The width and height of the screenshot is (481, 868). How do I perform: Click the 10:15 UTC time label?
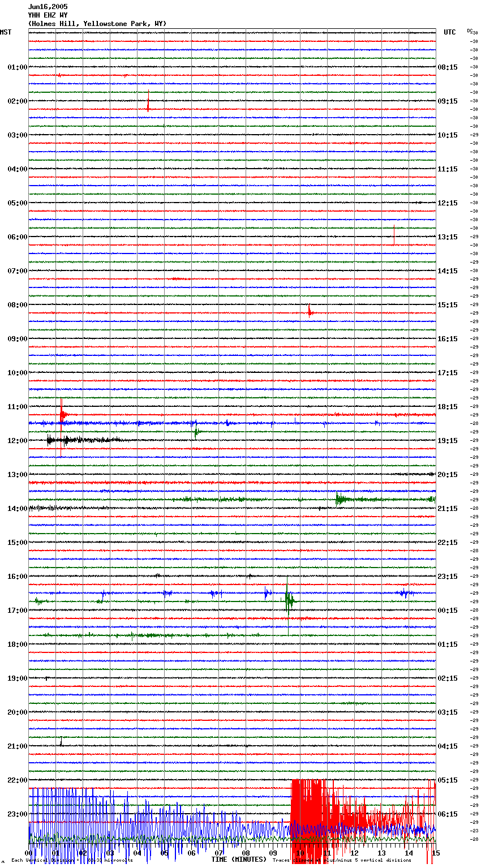tap(448, 135)
